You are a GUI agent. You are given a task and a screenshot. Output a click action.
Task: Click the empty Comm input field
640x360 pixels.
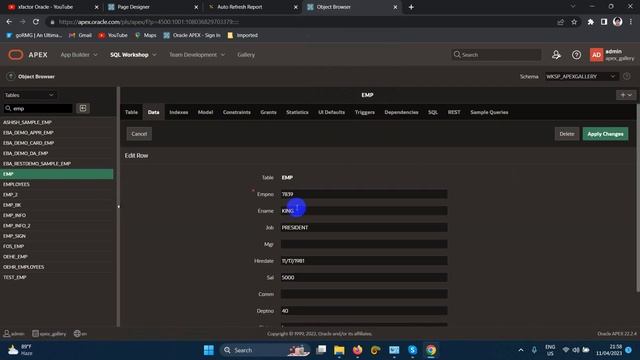[x=364, y=294]
